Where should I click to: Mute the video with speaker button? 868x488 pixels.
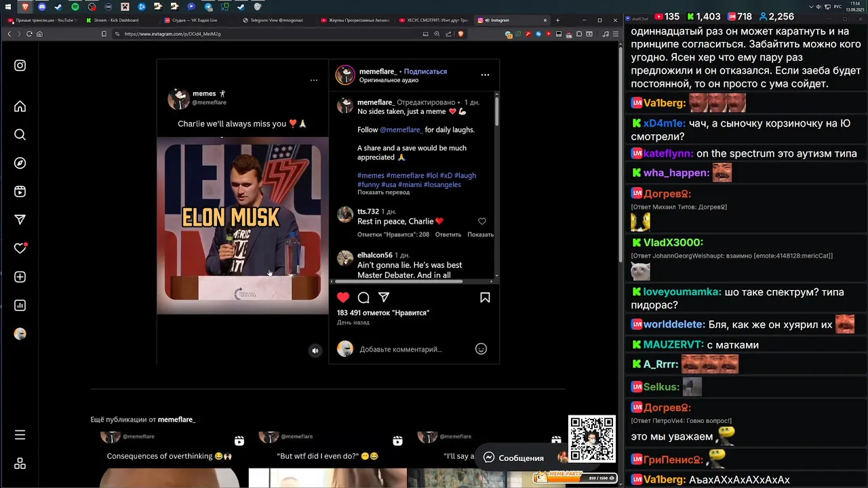point(315,350)
